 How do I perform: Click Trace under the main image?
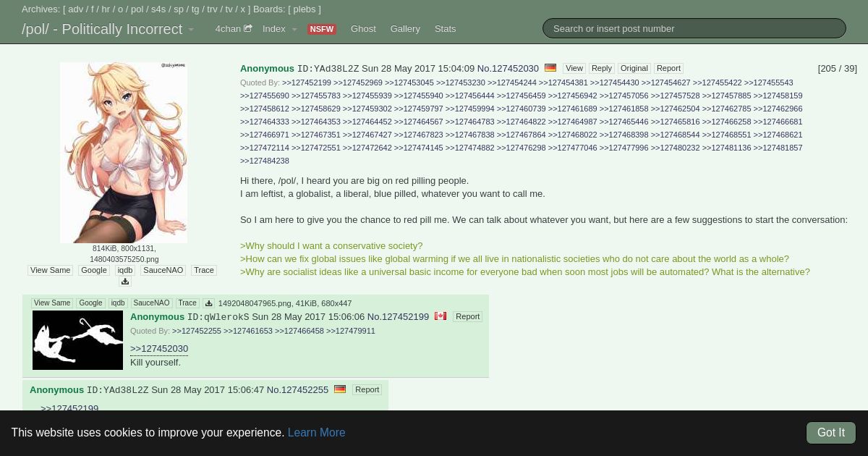coord(204,270)
